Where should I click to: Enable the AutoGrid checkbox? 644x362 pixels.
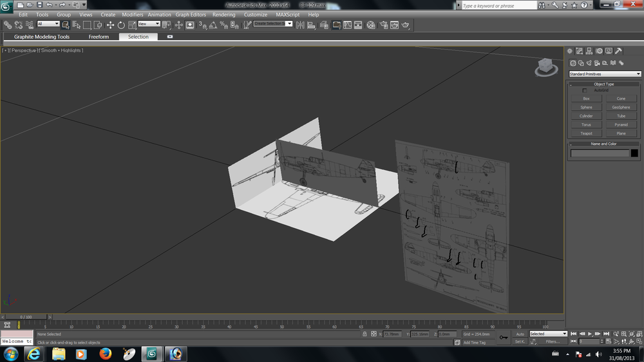pyautogui.click(x=585, y=90)
